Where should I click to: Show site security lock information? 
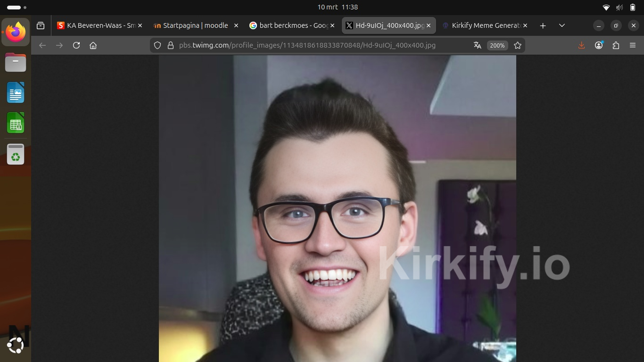(170, 45)
